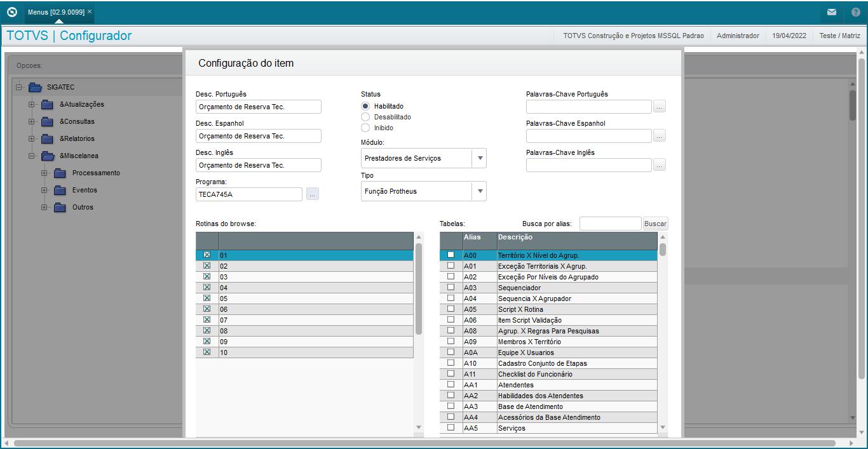Viewport: 868px width, 449px height.
Task: Click the Outros folder icon
Action: tap(60, 207)
